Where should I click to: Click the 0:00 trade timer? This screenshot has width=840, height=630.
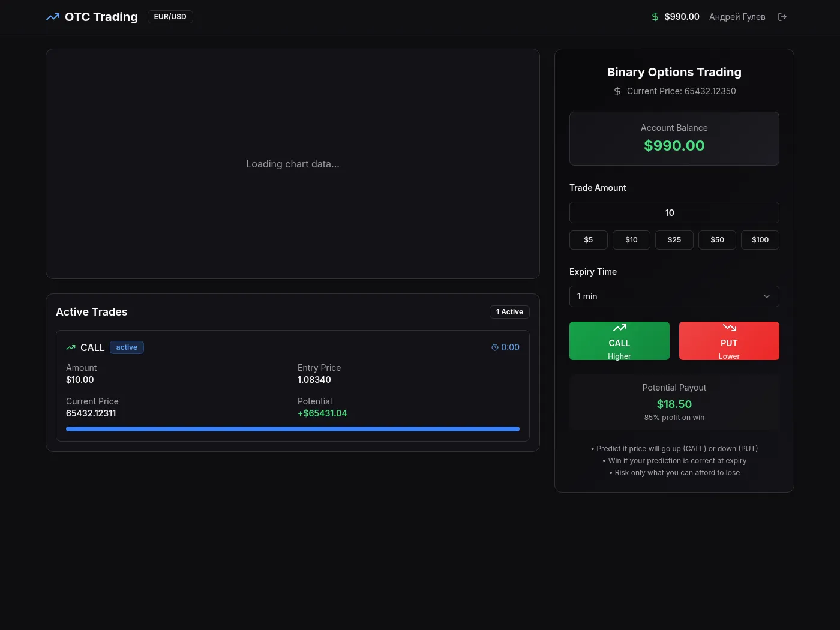point(511,347)
